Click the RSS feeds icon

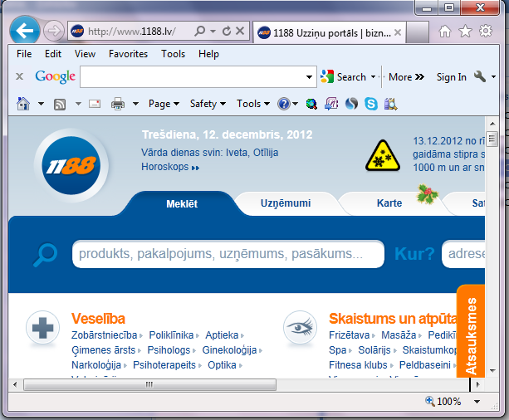click(x=60, y=104)
